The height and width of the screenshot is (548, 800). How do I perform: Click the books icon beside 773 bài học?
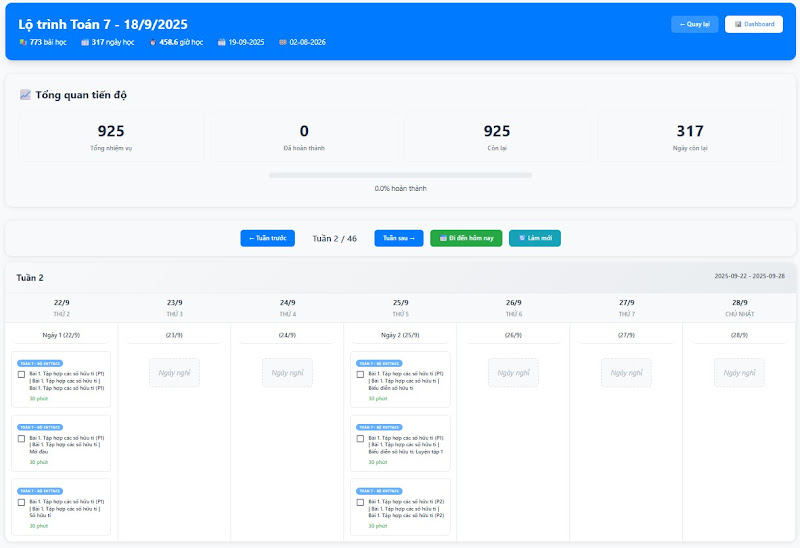coord(23,42)
